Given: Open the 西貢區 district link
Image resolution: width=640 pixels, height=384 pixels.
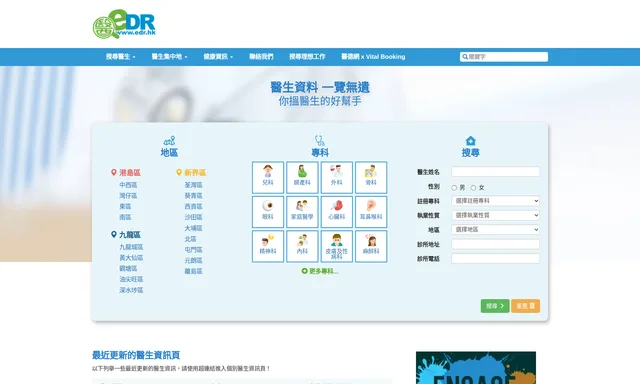Looking at the screenshot, I should click(x=193, y=206).
